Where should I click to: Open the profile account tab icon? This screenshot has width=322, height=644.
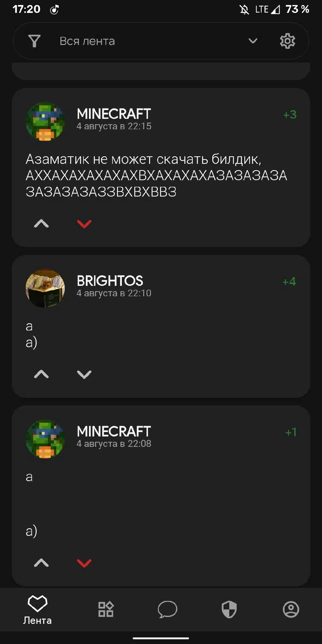pos(291,609)
